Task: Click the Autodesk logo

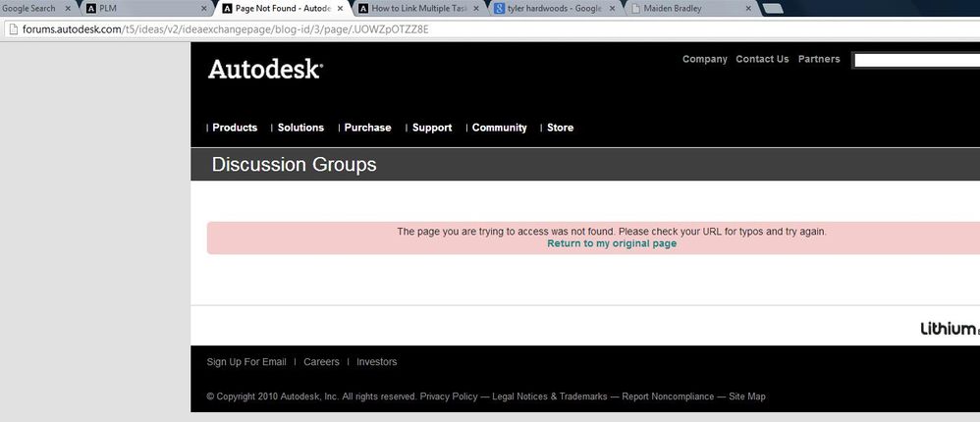Action: 266,69
